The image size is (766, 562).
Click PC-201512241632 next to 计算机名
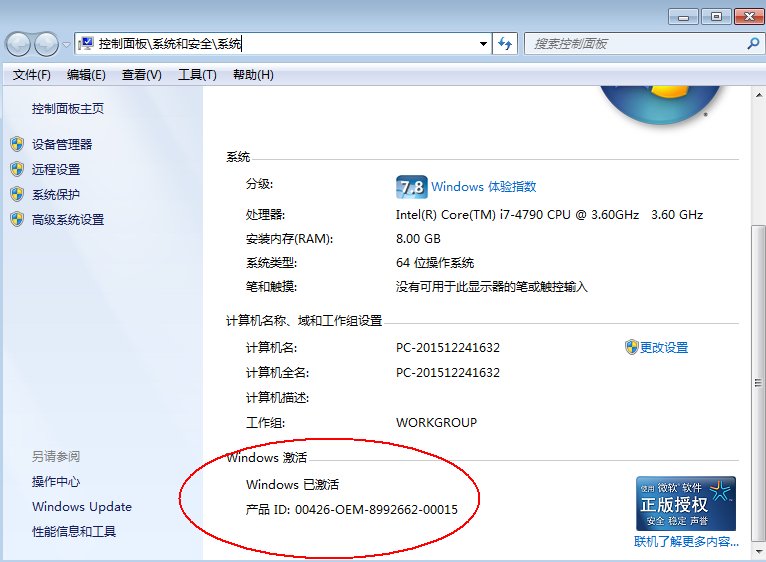pyautogui.click(x=448, y=347)
